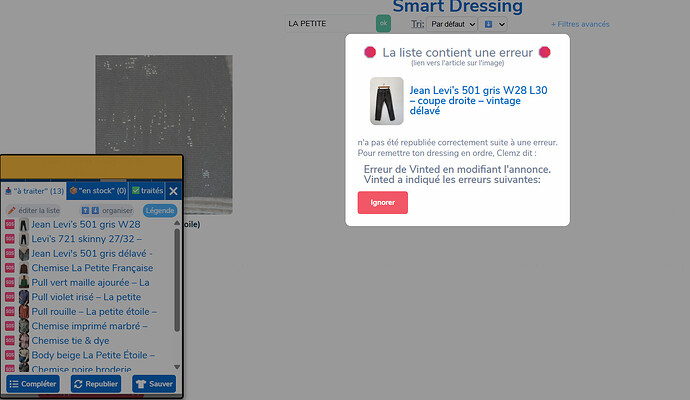The image size is (690, 400).
Task: Open list item Pull rouille – La petite étoile
Action: tap(94, 312)
